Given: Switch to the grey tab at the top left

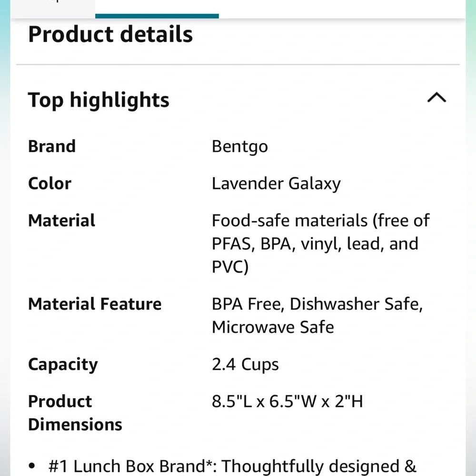Looking at the screenshot, I should click(53, 9).
